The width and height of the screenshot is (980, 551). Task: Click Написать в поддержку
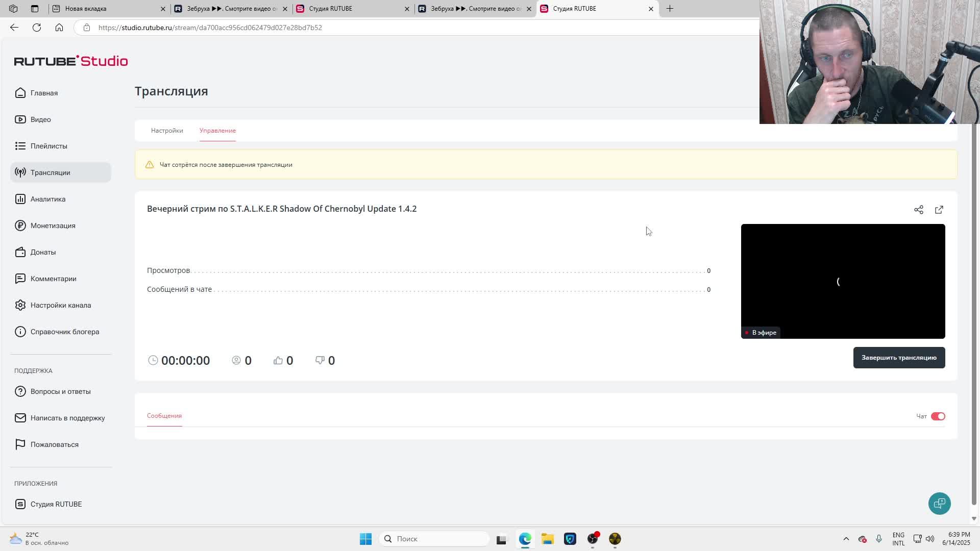tap(60, 418)
